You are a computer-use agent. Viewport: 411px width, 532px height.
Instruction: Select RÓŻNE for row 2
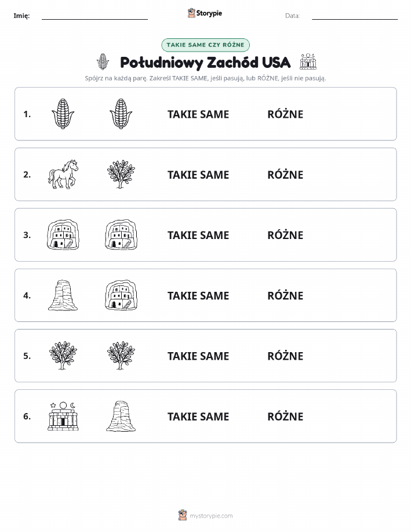[x=285, y=175]
